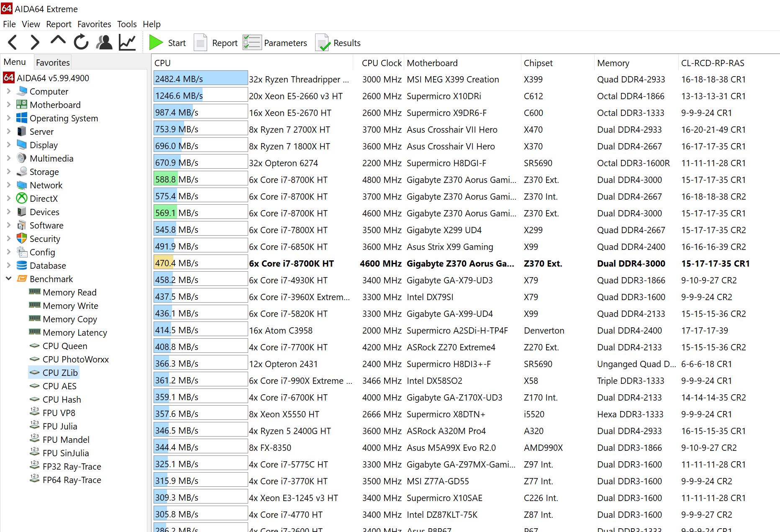
Task: Click the Motherboard tree icon
Action: [22, 105]
